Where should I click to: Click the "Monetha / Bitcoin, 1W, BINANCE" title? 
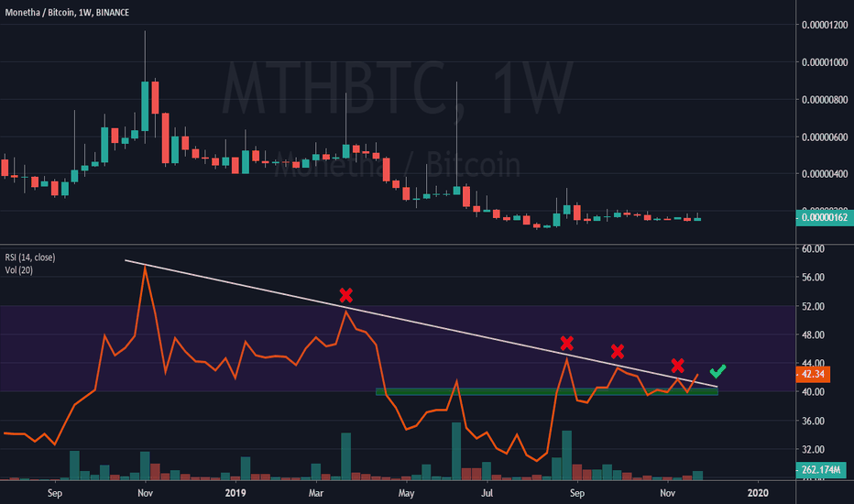tap(67, 12)
